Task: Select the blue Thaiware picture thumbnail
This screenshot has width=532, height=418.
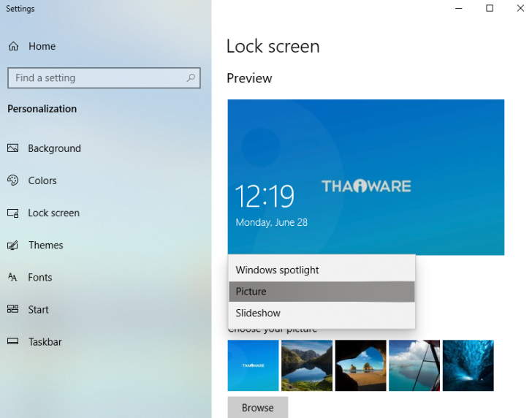Action: tap(253, 365)
